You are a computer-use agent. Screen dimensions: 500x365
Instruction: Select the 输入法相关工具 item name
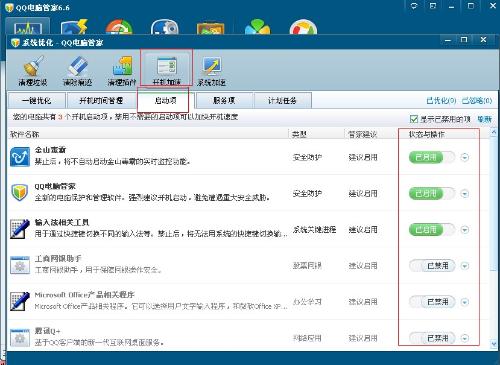click(62, 222)
